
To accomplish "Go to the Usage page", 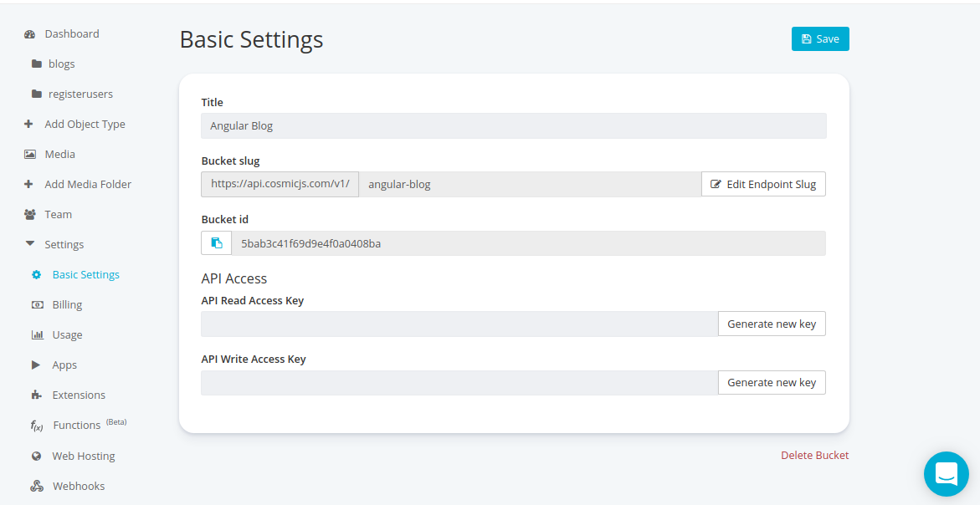I will (67, 335).
